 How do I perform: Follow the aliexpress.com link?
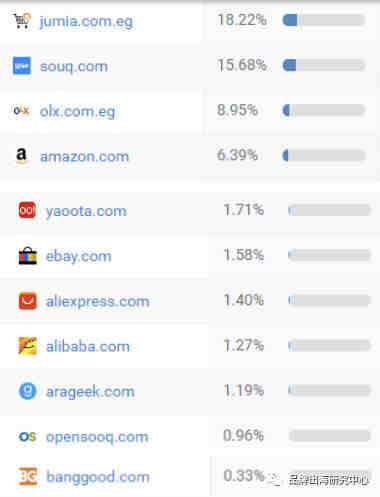pyautogui.click(x=97, y=301)
